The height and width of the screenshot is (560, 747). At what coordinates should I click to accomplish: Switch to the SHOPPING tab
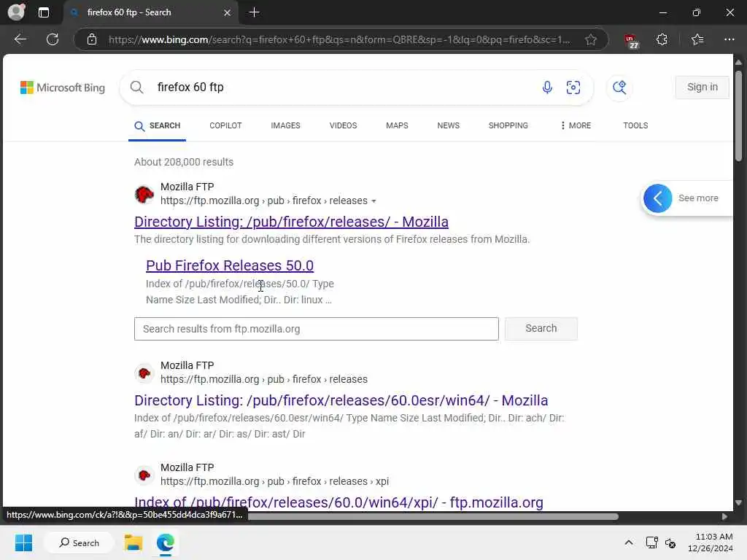click(x=508, y=125)
